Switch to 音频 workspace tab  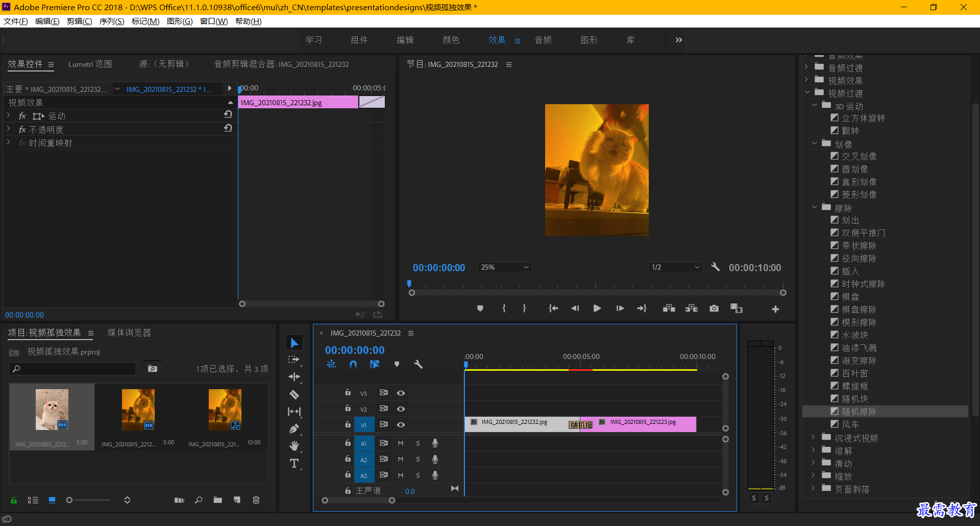click(x=543, y=40)
